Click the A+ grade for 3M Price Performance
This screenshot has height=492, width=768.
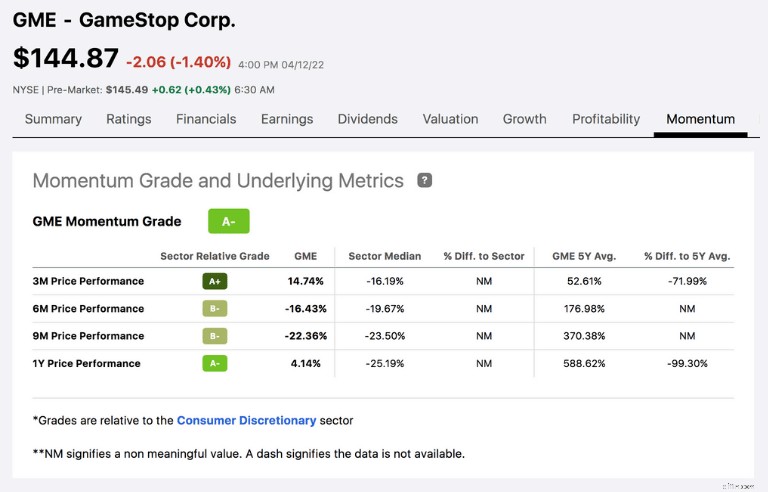[215, 281]
